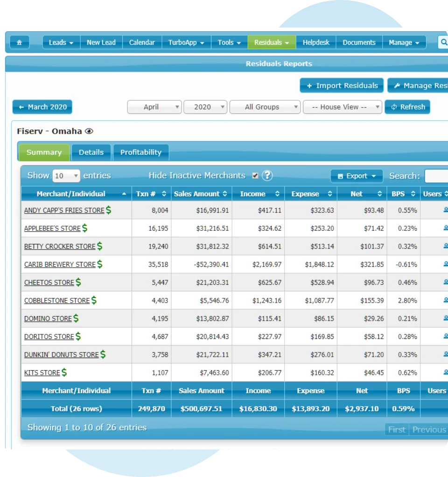Open search using the magnifier icon
This screenshot has width=448, height=477.
(x=443, y=42)
